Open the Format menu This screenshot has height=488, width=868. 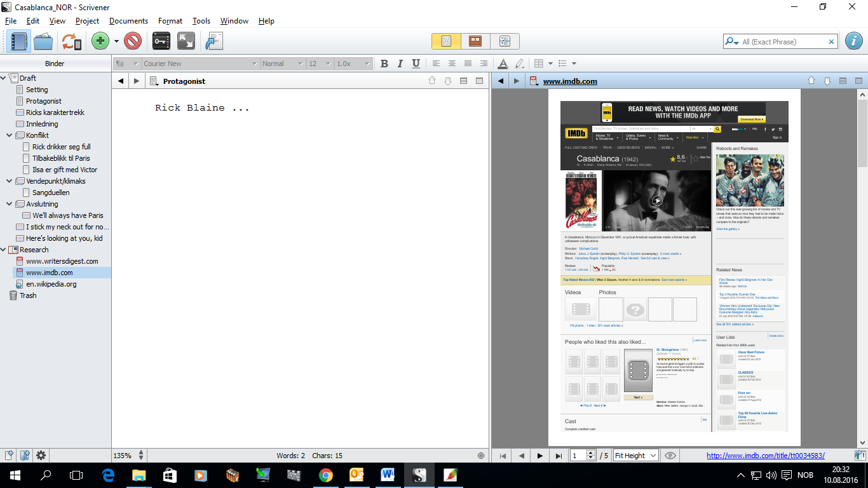(170, 20)
